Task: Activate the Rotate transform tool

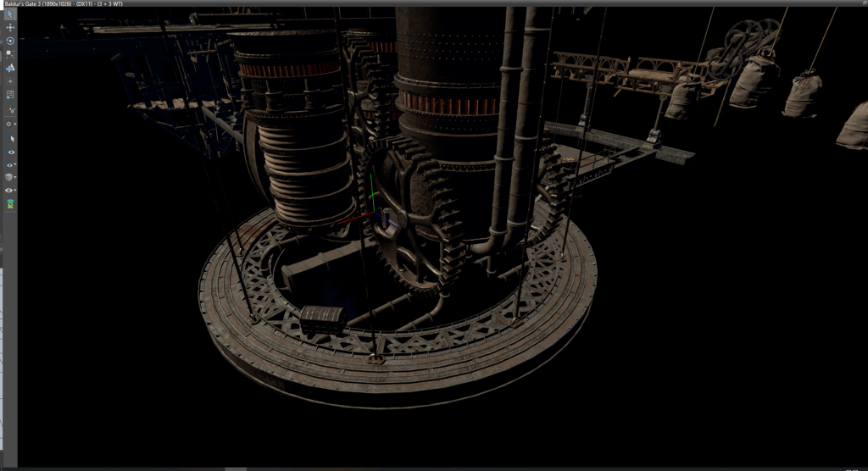Action: (10, 41)
